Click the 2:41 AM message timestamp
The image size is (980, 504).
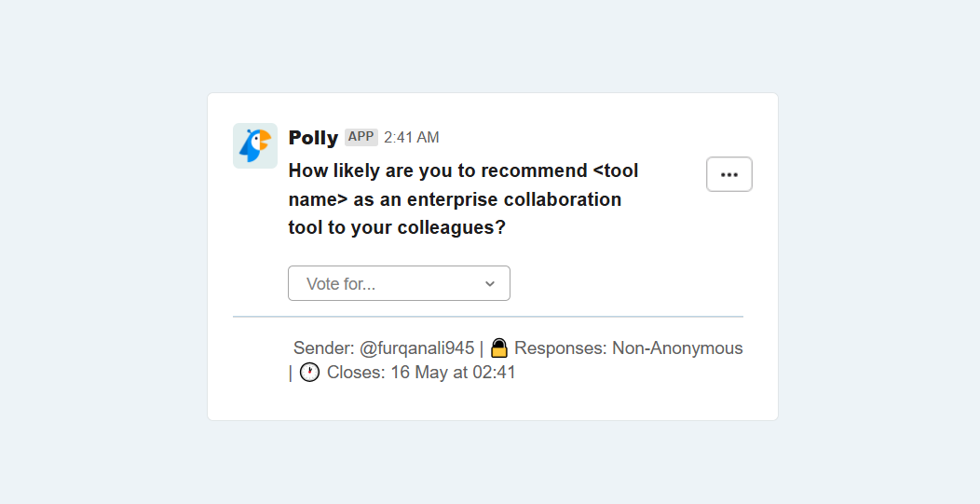(411, 138)
